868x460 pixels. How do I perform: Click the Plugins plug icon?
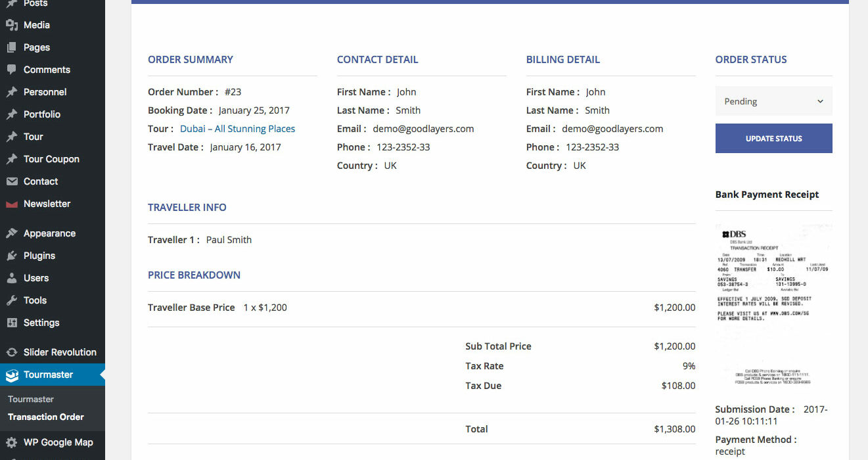coord(12,256)
